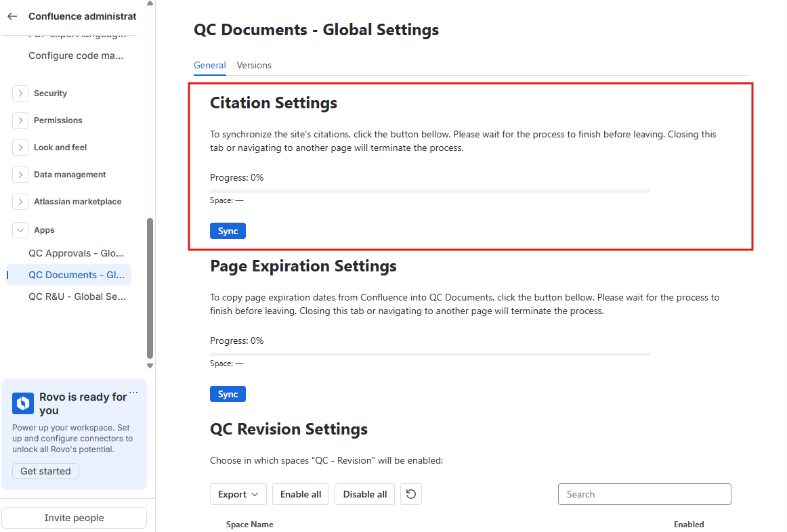This screenshot has width=787, height=532.
Task: Click Sync under Citation Settings
Action: 228,231
